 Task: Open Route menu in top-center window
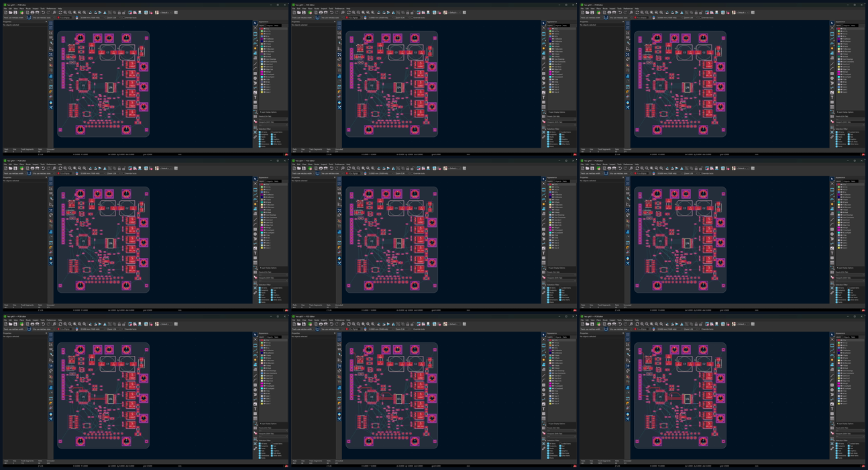(x=317, y=8)
